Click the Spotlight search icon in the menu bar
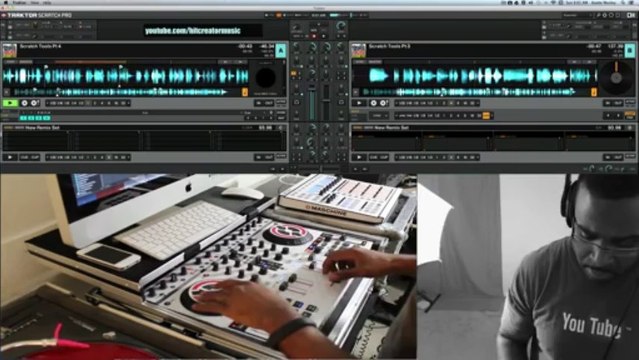This screenshot has width=639, height=360. tap(623, 2)
